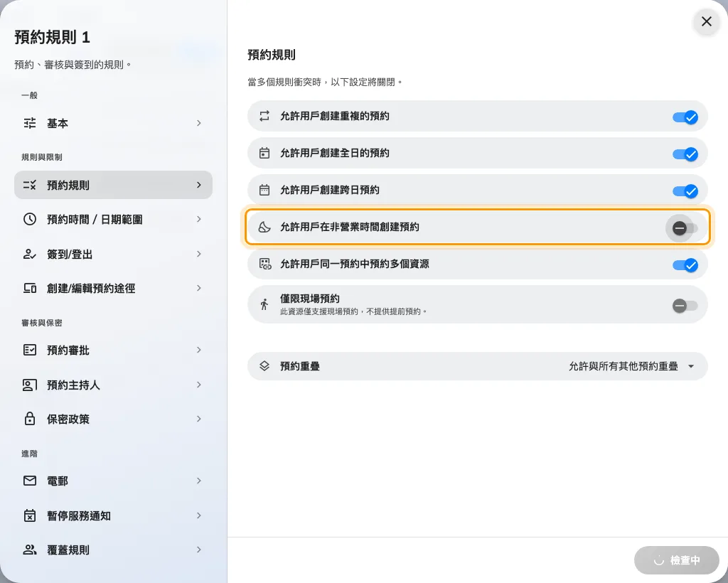Expand the 暫停服務通知 chevron
The width and height of the screenshot is (728, 583).
tap(199, 515)
